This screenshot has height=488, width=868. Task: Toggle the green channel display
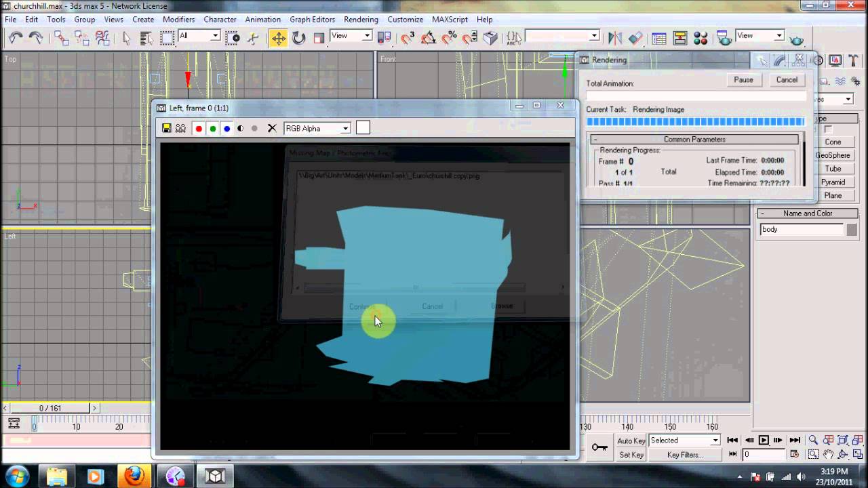(x=213, y=128)
